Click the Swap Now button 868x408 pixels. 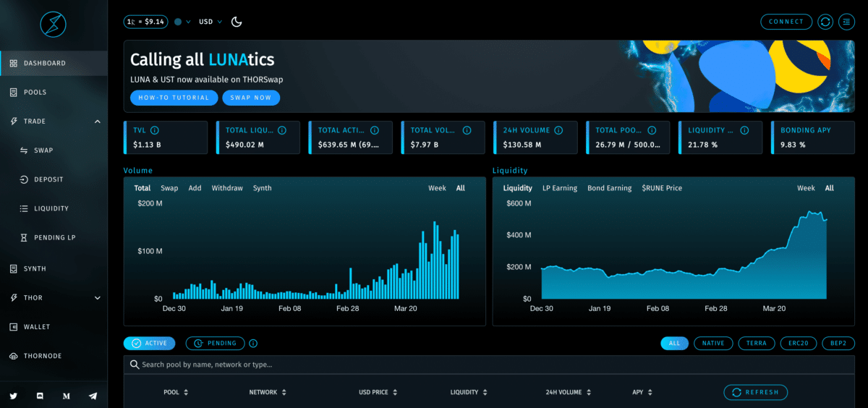(x=251, y=98)
